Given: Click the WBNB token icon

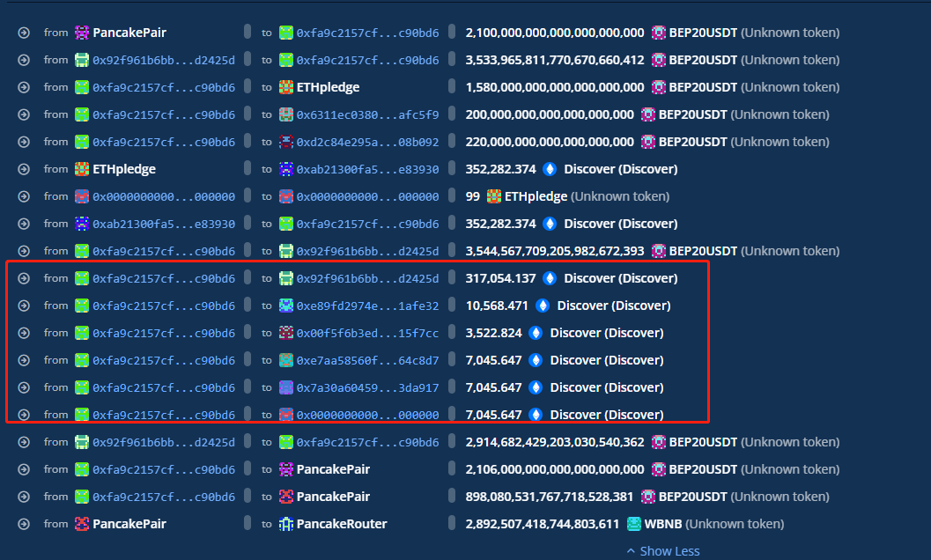Looking at the screenshot, I should (634, 524).
